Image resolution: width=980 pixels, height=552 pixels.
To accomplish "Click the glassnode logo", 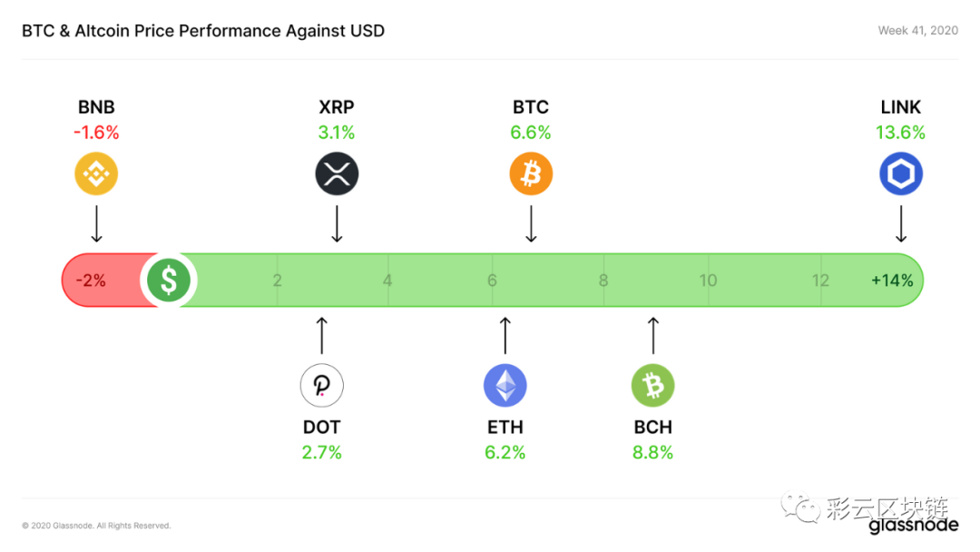I will tap(913, 525).
